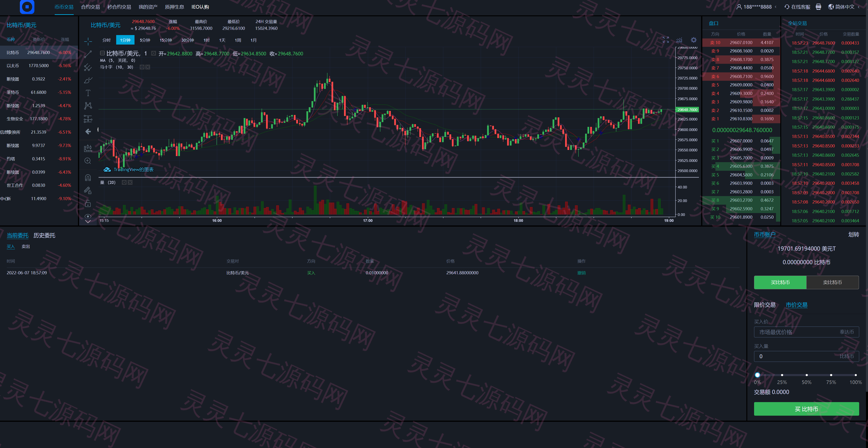
Task: Select the brush drawing tool
Action: 88,80
